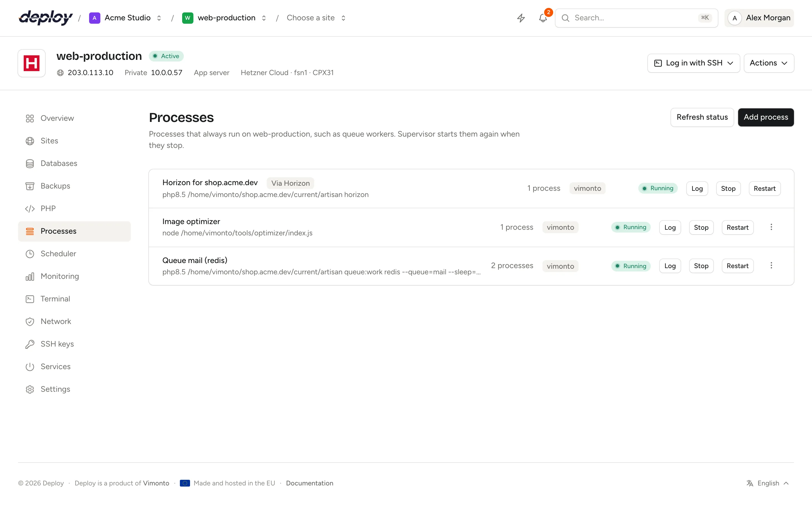Click the Services power icon

tap(30, 367)
